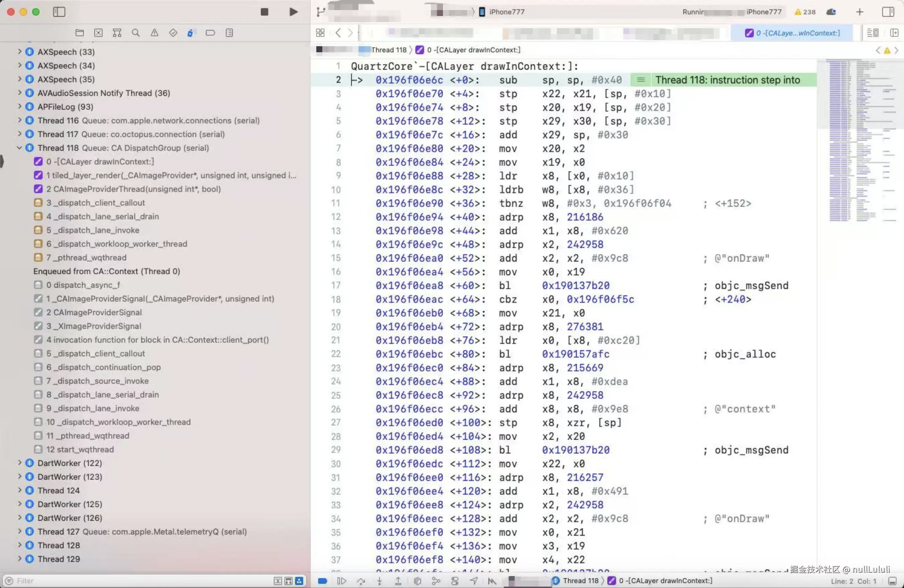
Task: Click the Step Out arrow button
Action: point(398,581)
